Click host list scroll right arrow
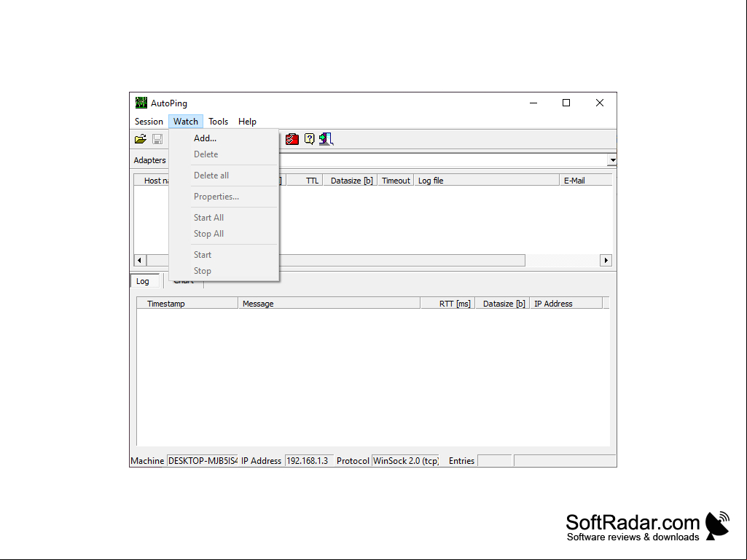The height and width of the screenshot is (560, 747). (x=606, y=261)
